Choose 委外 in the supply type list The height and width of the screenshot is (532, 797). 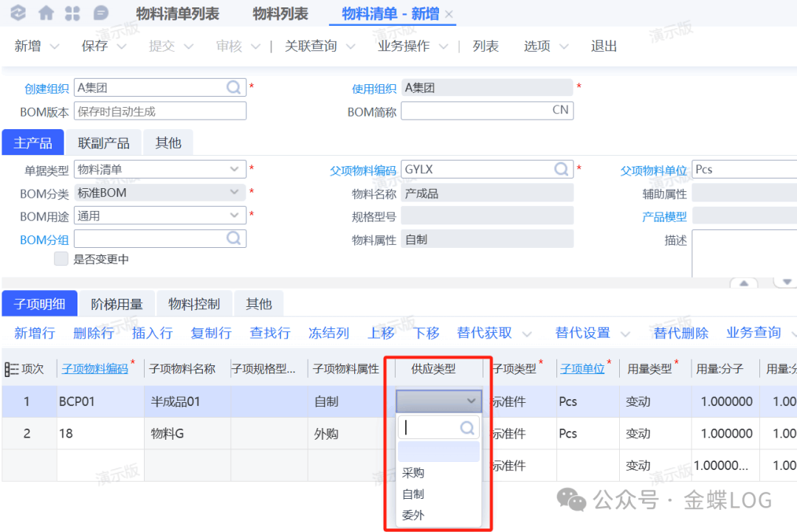pyautogui.click(x=413, y=516)
